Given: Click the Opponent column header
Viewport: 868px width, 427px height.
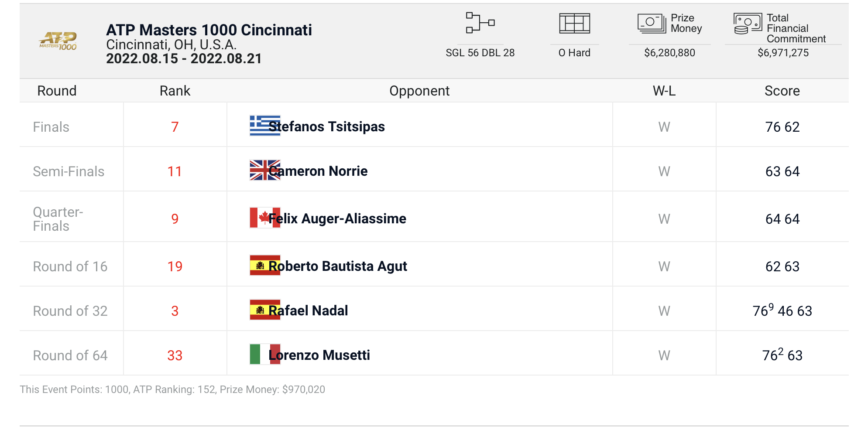Looking at the screenshot, I should coord(419,91).
